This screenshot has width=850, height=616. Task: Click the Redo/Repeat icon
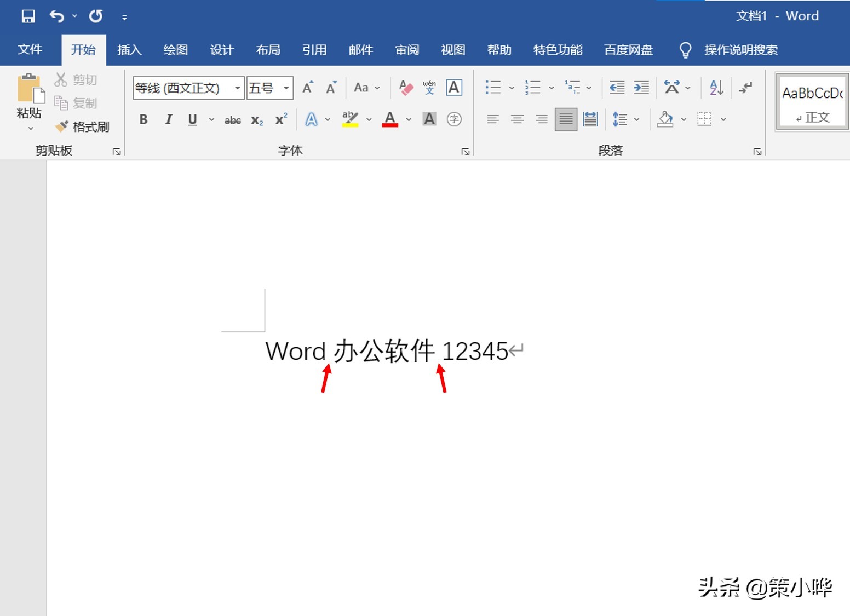pyautogui.click(x=96, y=16)
